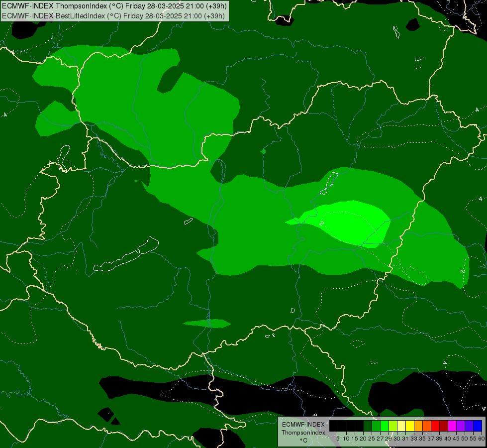Click the legend tick value 60
The height and width of the screenshot is (448, 487).
point(482,439)
